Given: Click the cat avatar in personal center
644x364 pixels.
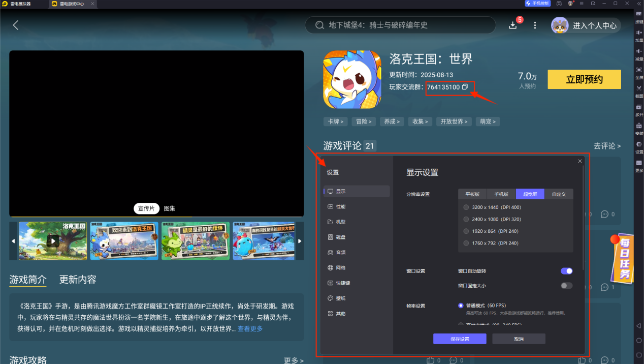Looking at the screenshot, I should (560, 25).
